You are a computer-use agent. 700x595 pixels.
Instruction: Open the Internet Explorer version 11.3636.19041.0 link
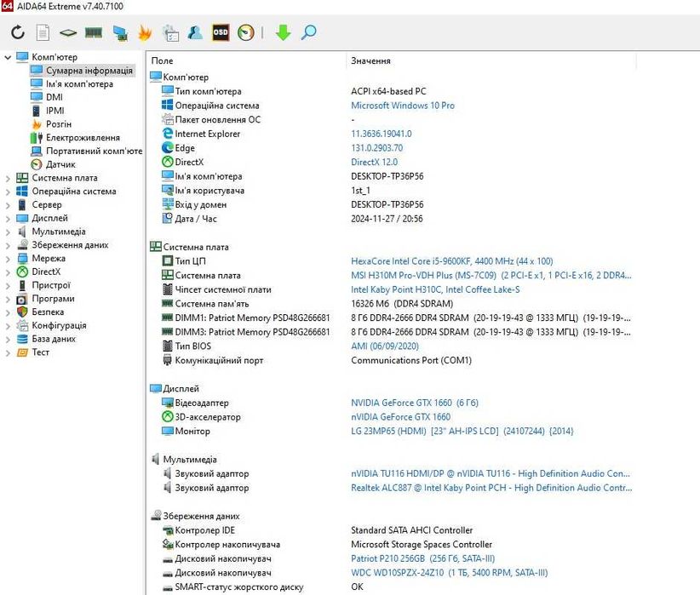click(382, 134)
